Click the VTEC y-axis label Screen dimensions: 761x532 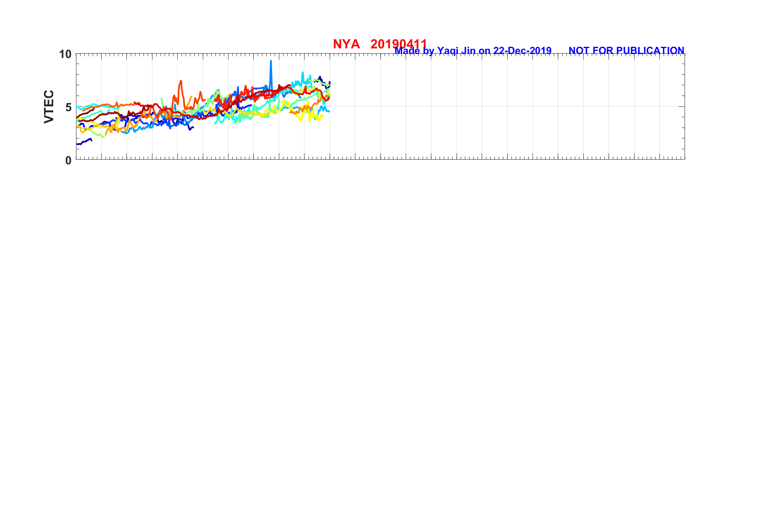point(49,106)
